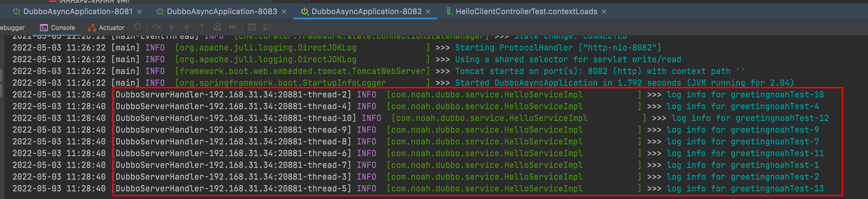
Task: Click the INFO level on the thread-8 row
Action: [x=367, y=142]
